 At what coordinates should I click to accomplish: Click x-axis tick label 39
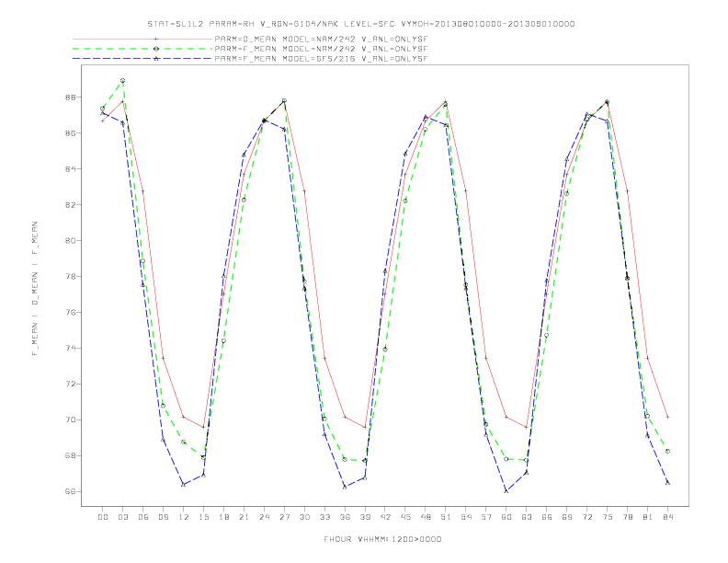(x=365, y=517)
